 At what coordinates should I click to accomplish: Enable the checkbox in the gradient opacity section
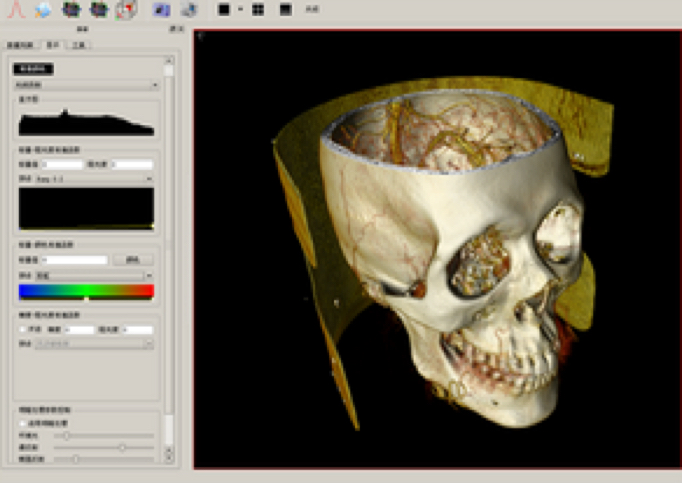click(22, 330)
